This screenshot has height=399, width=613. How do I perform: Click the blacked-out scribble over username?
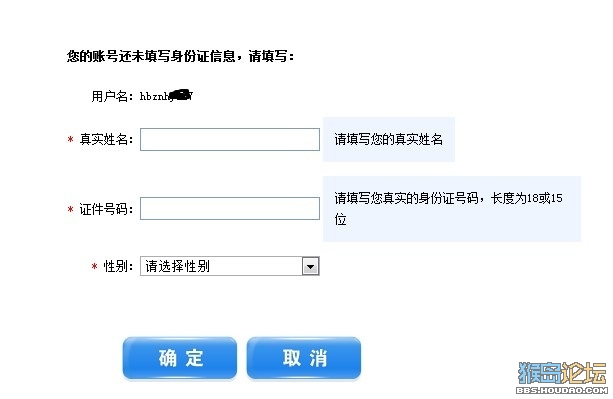click(x=181, y=95)
